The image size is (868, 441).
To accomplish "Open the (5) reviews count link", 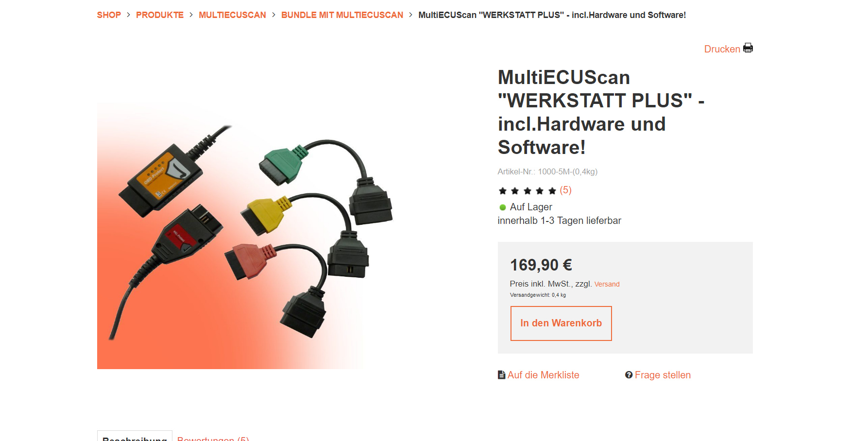I will point(565,190).
